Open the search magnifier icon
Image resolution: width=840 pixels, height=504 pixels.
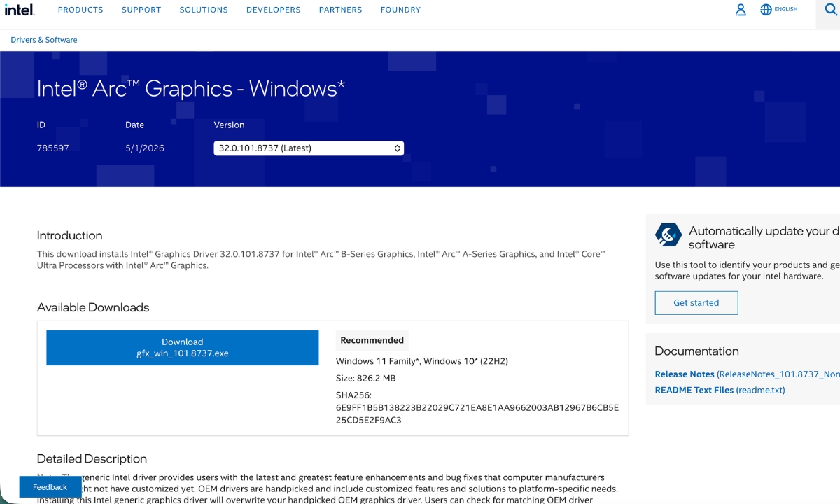tap(831, 10)
